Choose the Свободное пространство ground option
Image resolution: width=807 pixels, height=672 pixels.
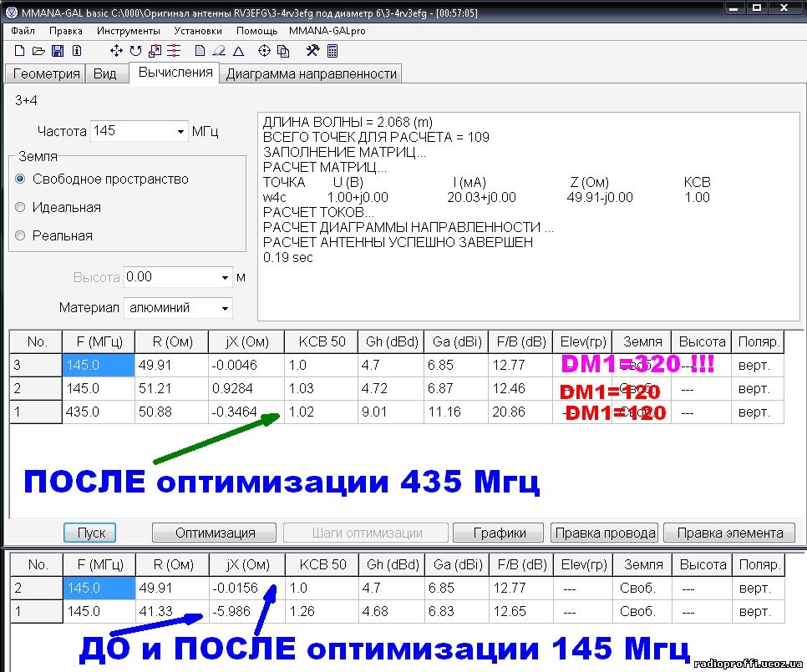pos(20,179)
